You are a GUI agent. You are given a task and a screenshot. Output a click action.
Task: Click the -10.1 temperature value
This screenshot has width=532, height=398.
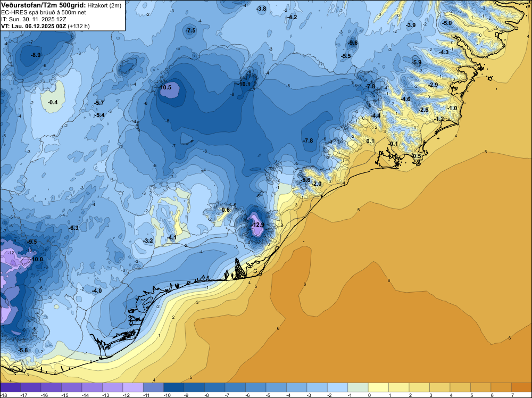pyautogui.click(x=244, y=84)
